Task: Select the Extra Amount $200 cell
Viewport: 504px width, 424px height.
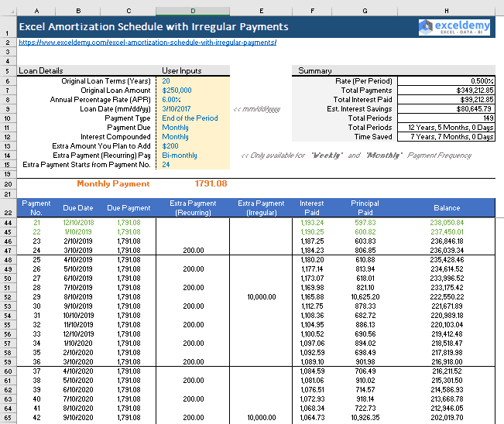Action: [193, 146]
